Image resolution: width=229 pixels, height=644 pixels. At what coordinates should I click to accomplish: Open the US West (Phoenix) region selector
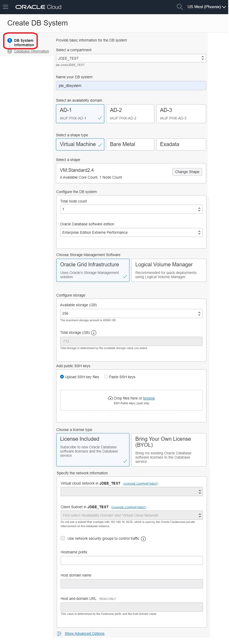click(206, 7)
